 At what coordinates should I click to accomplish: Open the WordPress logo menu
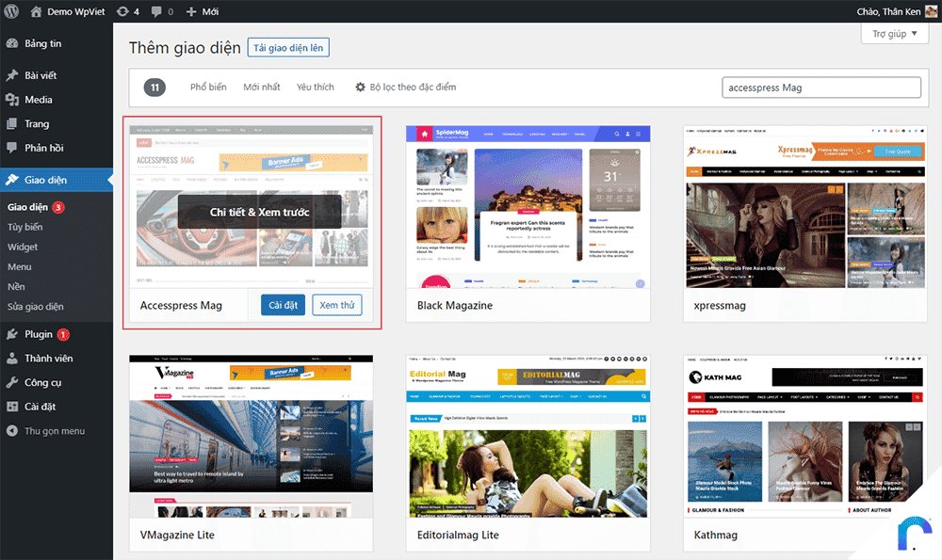11,11
